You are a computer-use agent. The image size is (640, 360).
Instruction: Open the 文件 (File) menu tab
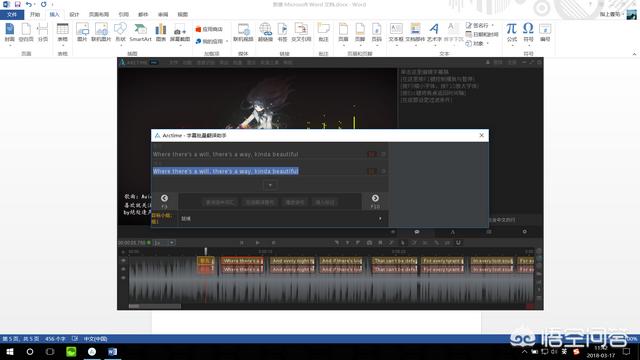click(12, 15)
